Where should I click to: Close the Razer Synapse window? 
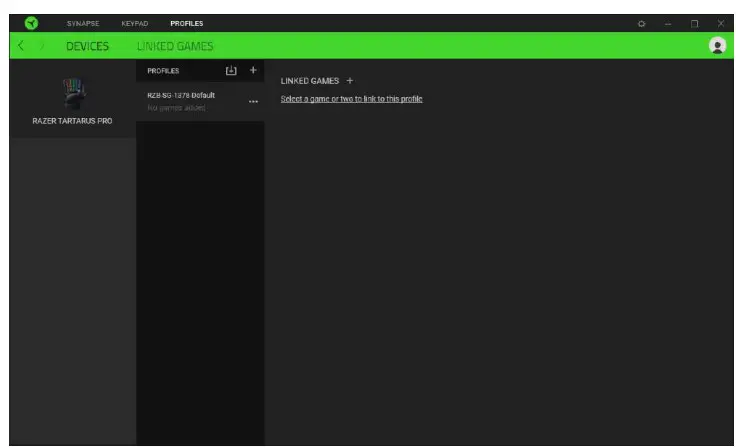721,23
